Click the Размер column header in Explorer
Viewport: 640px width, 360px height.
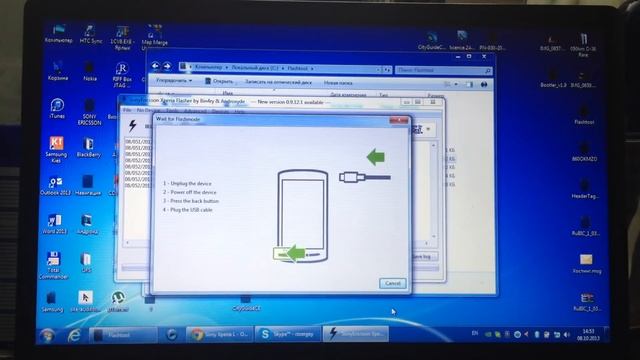pyautogui.click(x=436, y=95)
